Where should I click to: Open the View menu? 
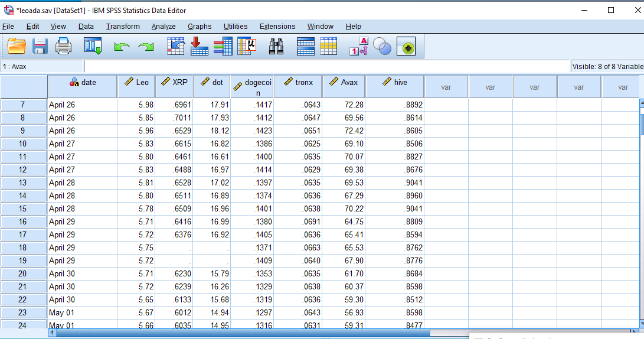(x=58, y=27)
